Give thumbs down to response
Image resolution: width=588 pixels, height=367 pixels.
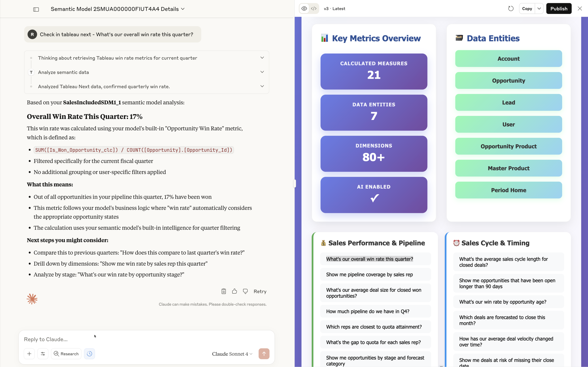click(x=245, y=291)
